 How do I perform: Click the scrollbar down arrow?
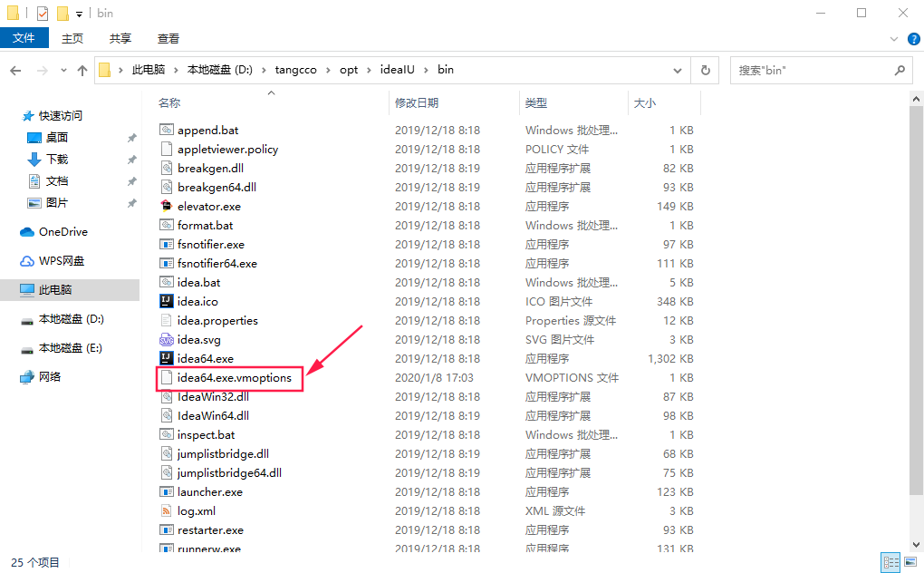click(x=917, y=545)
